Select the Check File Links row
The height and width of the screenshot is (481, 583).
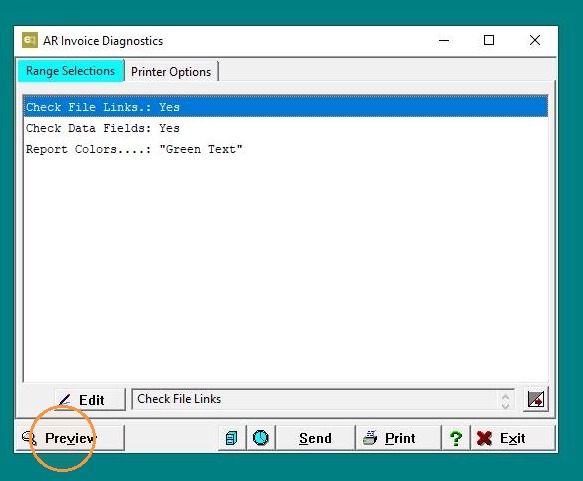[285, 107]
